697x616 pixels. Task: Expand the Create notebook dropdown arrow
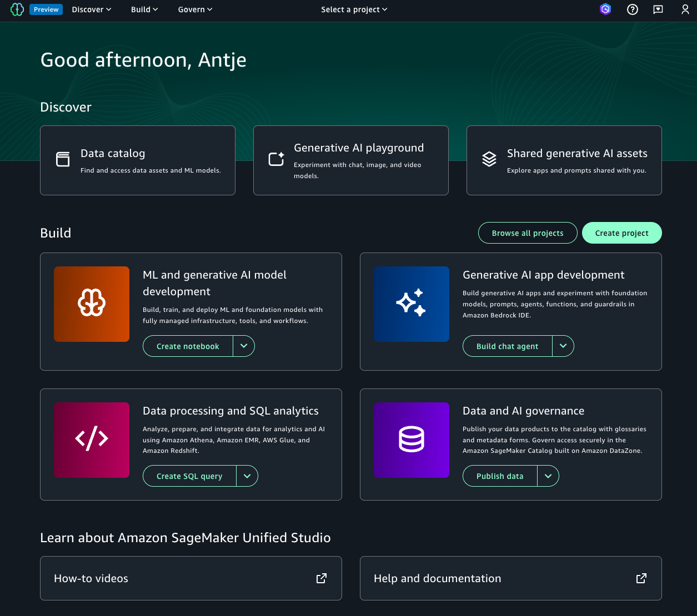[x=244, y=346]
